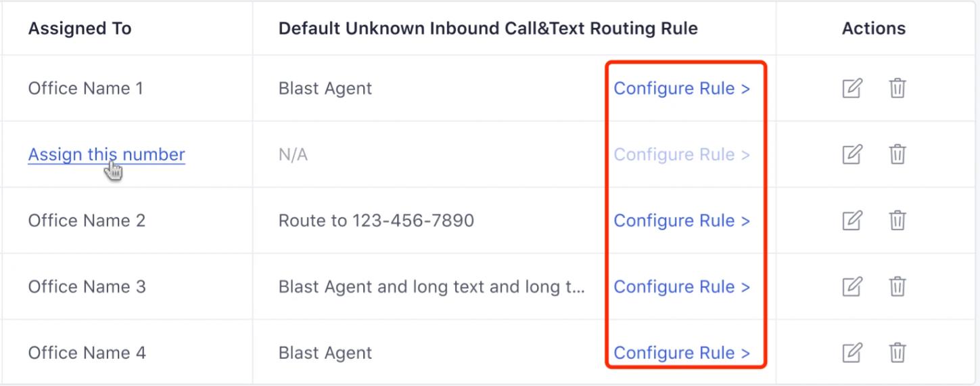Image resolution: width=980 pixels, height=386 pixels.
Task: Edit the Office Name 3 row
Action: coord(852,286)
